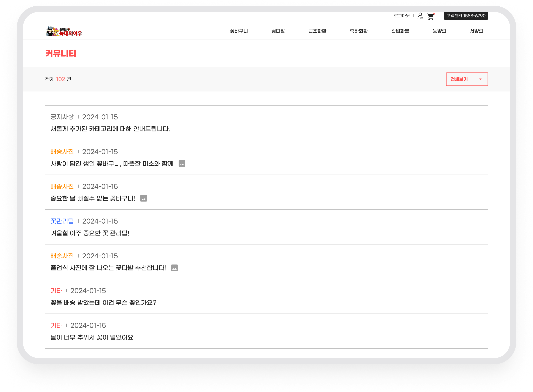The width and height of the screenshot is (533, 392).
Task: Click the 전체 102 건 count text
Action: click(58, 79)
